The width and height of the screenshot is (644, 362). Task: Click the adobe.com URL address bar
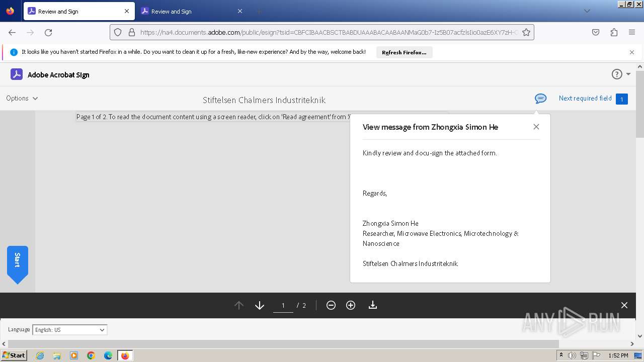pos(329,32)
